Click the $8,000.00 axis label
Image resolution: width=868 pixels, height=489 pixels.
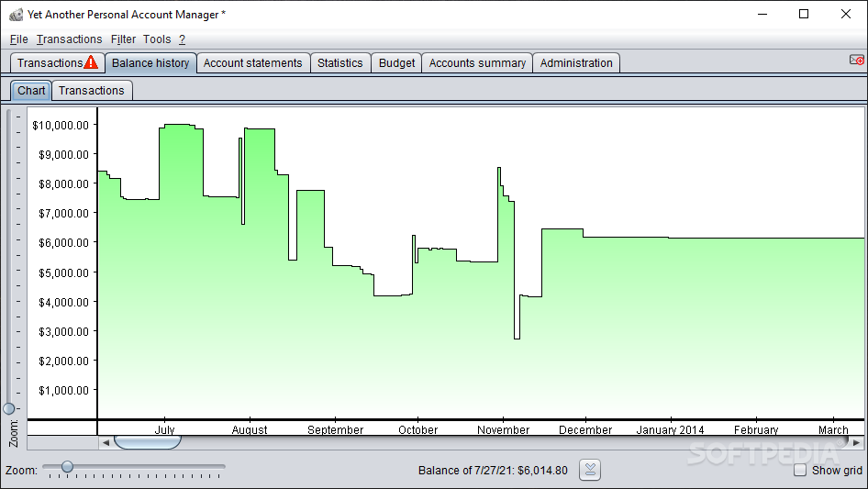pos(63,183)
